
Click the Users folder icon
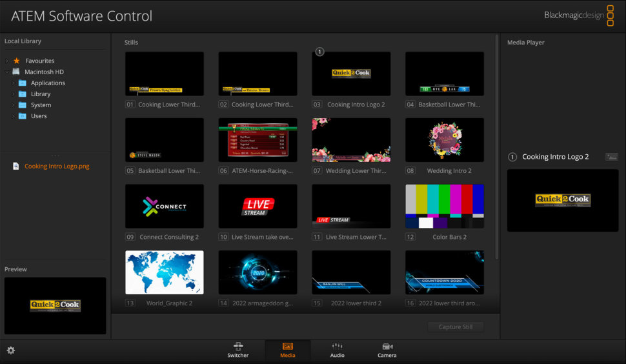click(x=23, y=116)
